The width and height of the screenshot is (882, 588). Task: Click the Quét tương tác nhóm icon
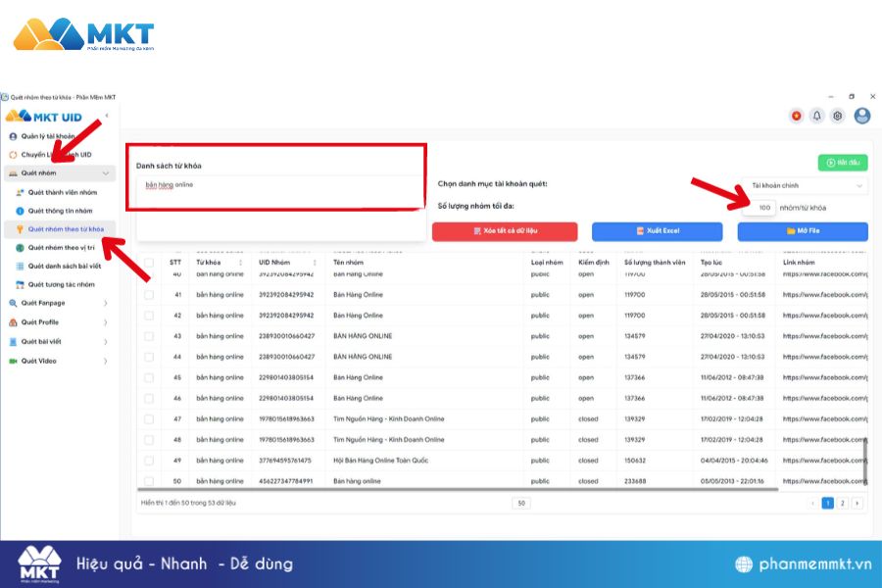point(20,285)
